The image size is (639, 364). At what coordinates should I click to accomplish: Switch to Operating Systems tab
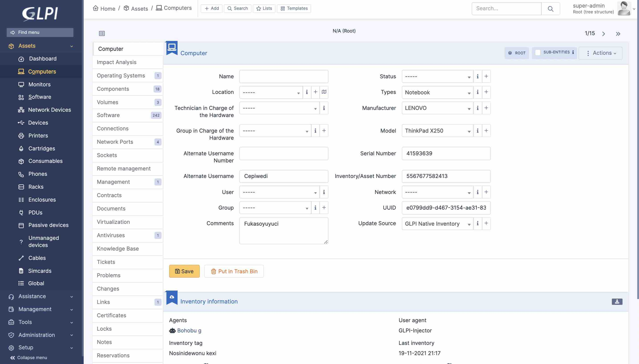pyautogui.click(x=128, y=75)
